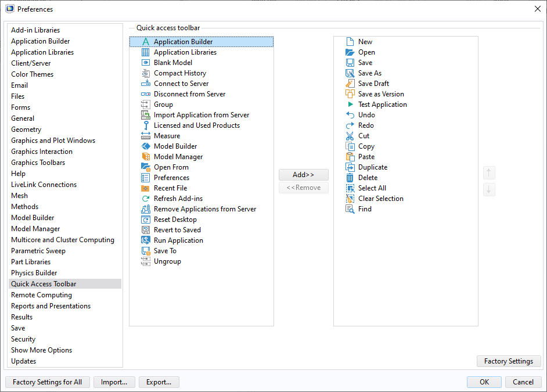547x392 pixels.
Task: Click the Refresh Add-ins icon
Action: (145, 199)
